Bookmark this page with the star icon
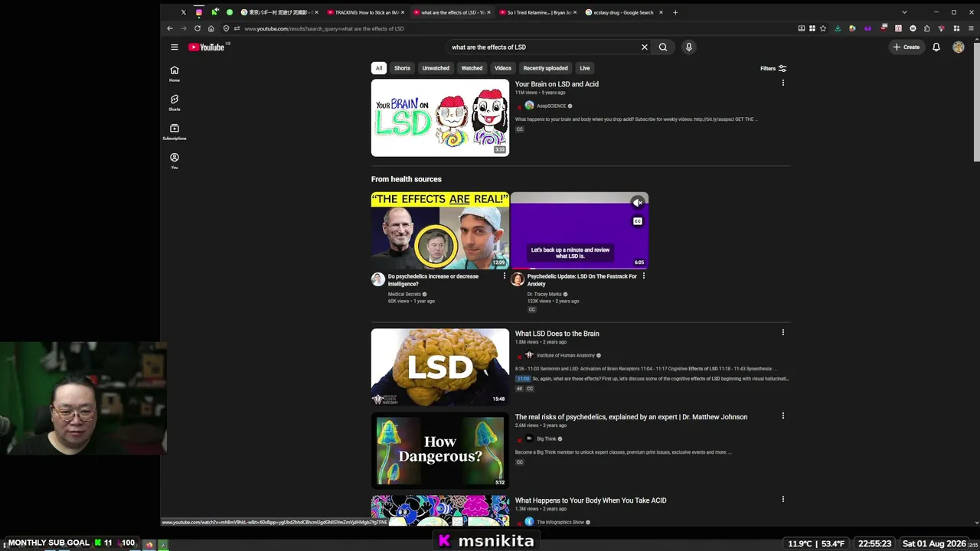Screen dimensions: 980x551 [823, 28]
